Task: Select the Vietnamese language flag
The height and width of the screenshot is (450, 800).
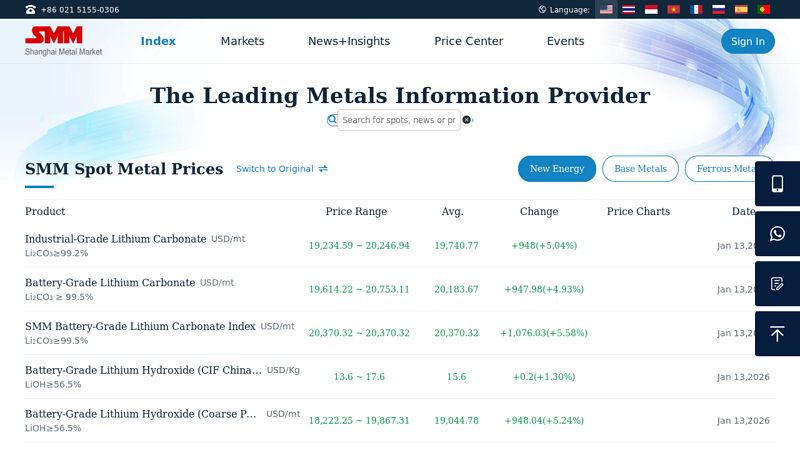Action: click(x=673, y=9)
